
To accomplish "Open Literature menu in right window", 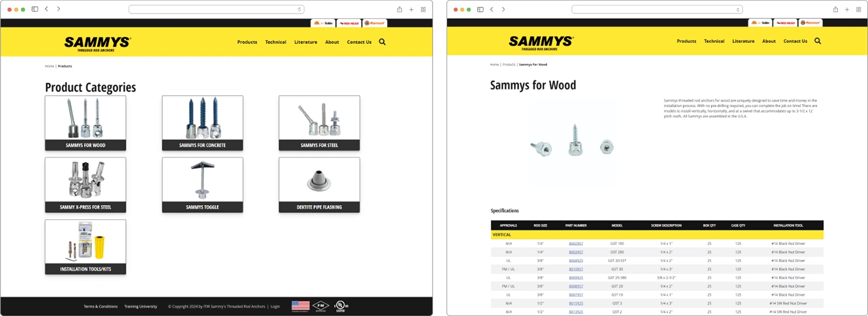I will pos(743,41).
